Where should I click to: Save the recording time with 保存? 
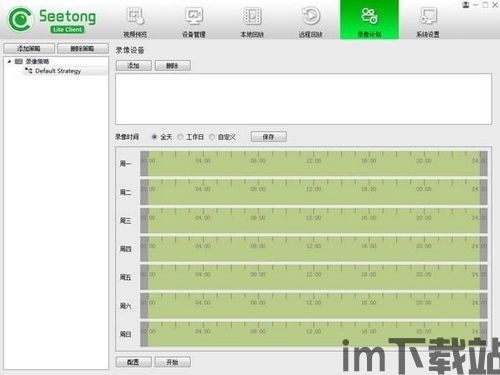tap(269, 137)
